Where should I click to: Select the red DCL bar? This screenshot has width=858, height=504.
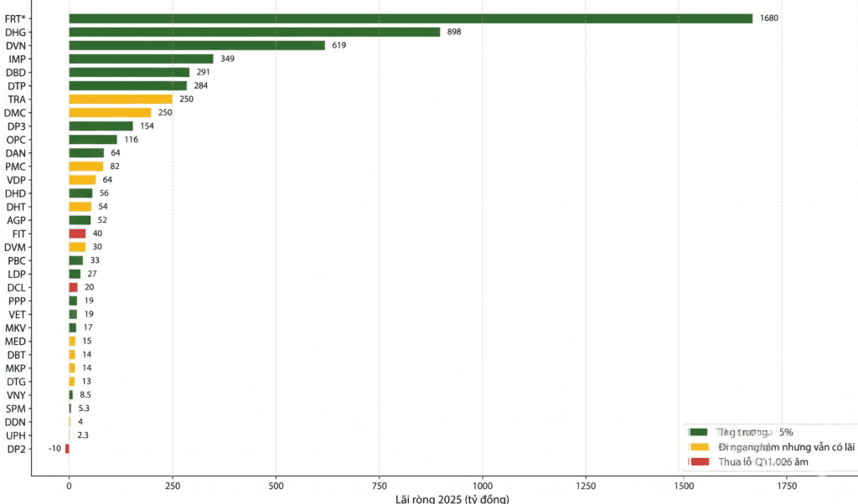pyautogui.click(x=74, y=287)
